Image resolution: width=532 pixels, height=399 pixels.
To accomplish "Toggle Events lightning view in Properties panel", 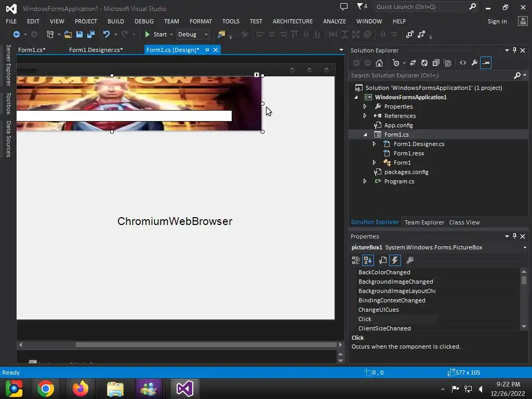I will [395, 260].
